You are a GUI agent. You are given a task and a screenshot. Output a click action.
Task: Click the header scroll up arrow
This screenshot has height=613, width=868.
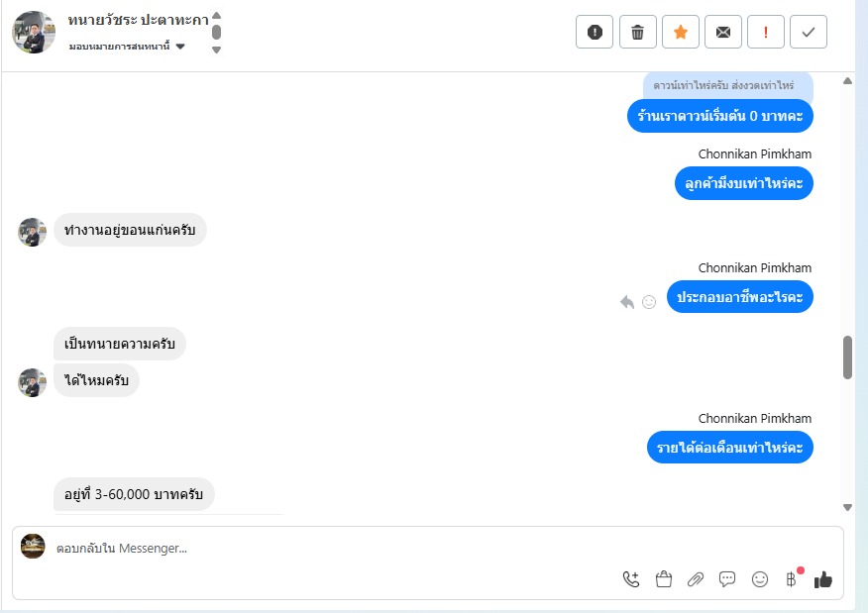[216, 16]
